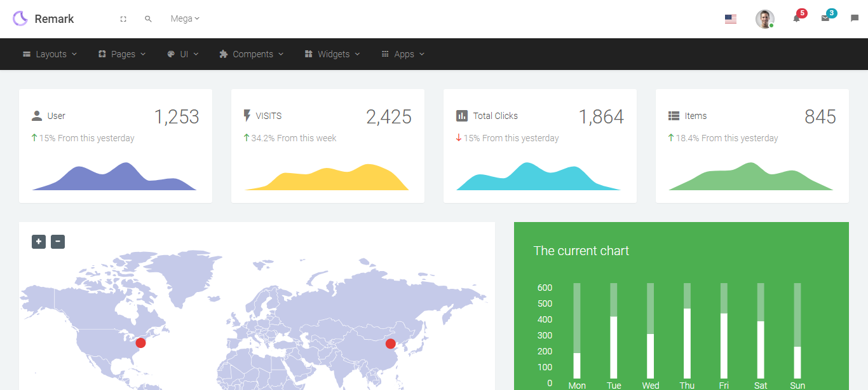Click the Thu bar in the current chart
Image resolution: width=868 pixels, height=390 pixels.
tap(687, 343)
